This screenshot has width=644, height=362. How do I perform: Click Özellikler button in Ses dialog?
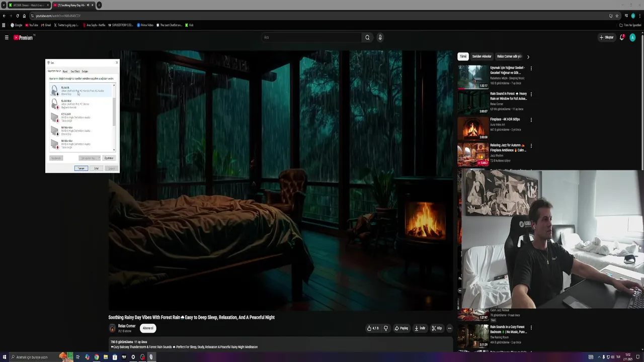coord(109,158)
